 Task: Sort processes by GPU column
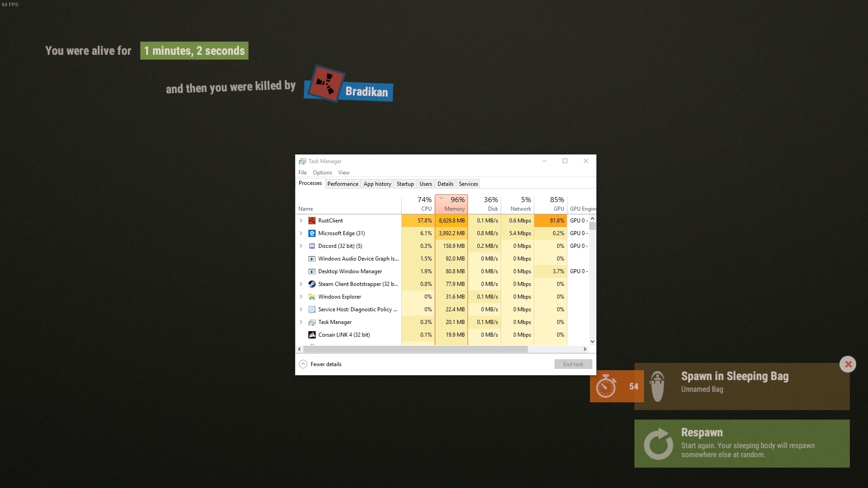[551, 204]
